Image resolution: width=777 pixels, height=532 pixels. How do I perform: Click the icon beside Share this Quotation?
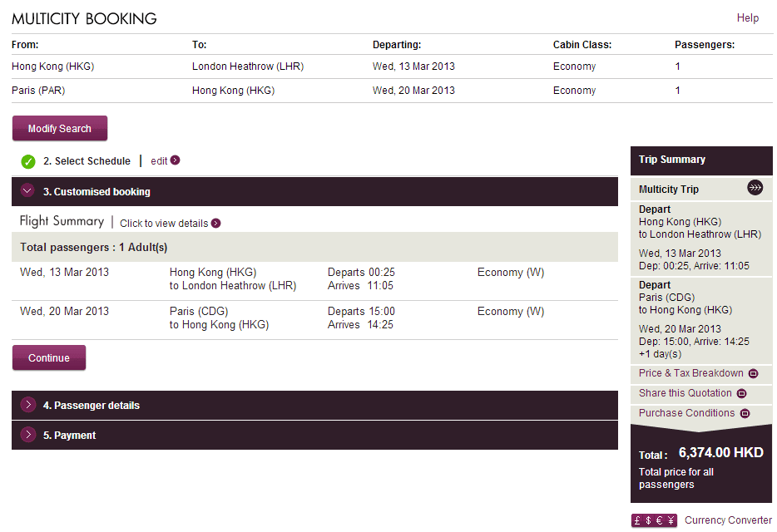(x=741, y=394)
